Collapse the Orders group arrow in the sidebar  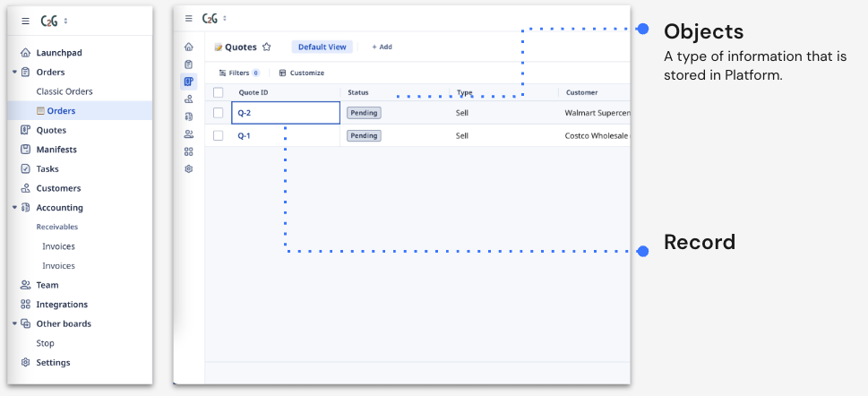[x=14, y=72]
